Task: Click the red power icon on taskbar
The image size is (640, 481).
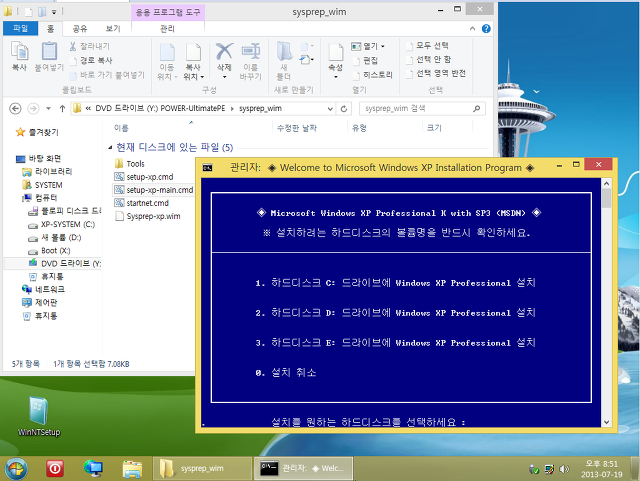Action: [55, 468]
